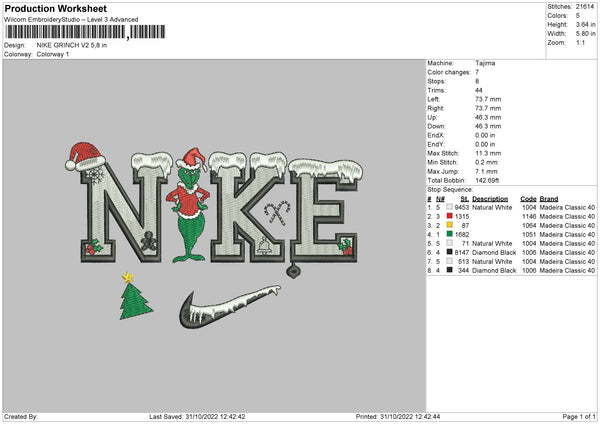Click the "Printed: 31/10/2022 12:42:44" footer text

[398, 417]
